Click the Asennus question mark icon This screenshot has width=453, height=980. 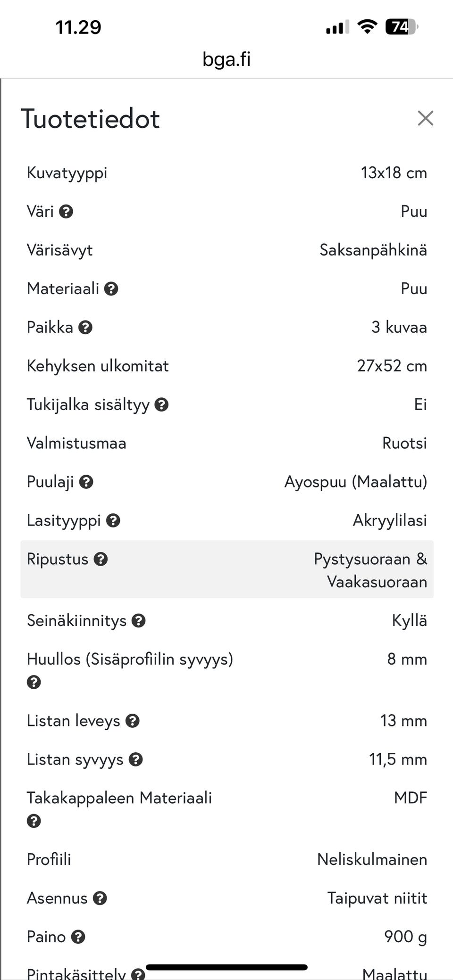coord(101,898)
